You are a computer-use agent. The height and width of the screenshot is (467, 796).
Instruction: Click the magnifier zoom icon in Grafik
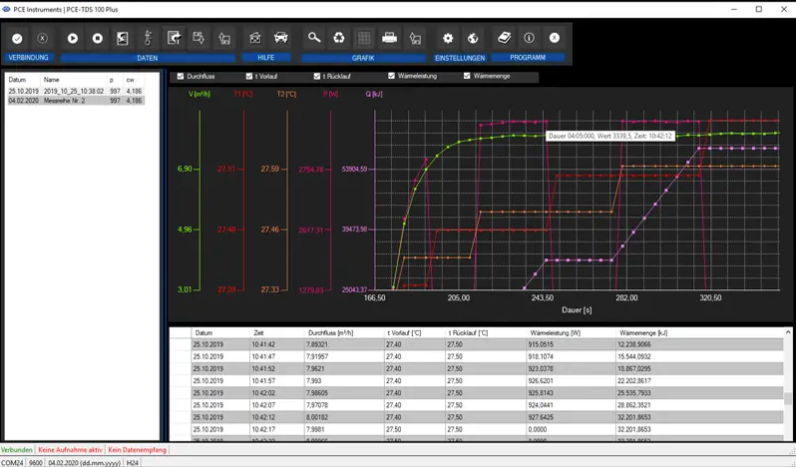314,38
